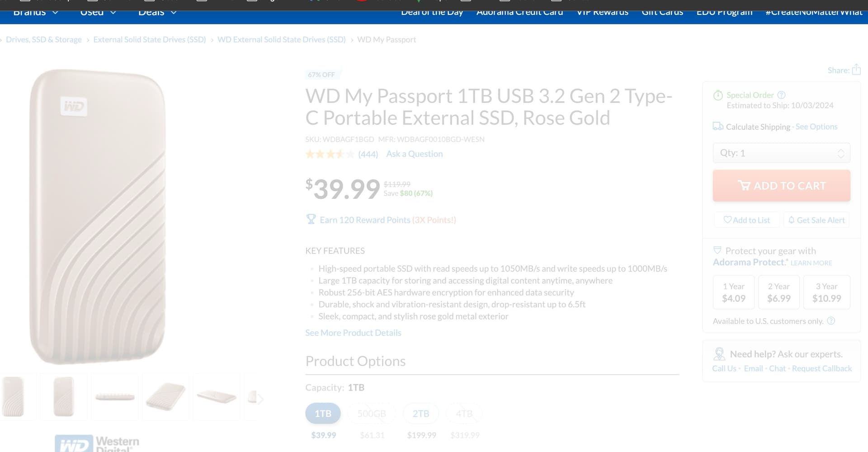Click next arrow on thumbnail carousel
The width and height of the screenshot is (868, 452).
(x=260, y=398)
